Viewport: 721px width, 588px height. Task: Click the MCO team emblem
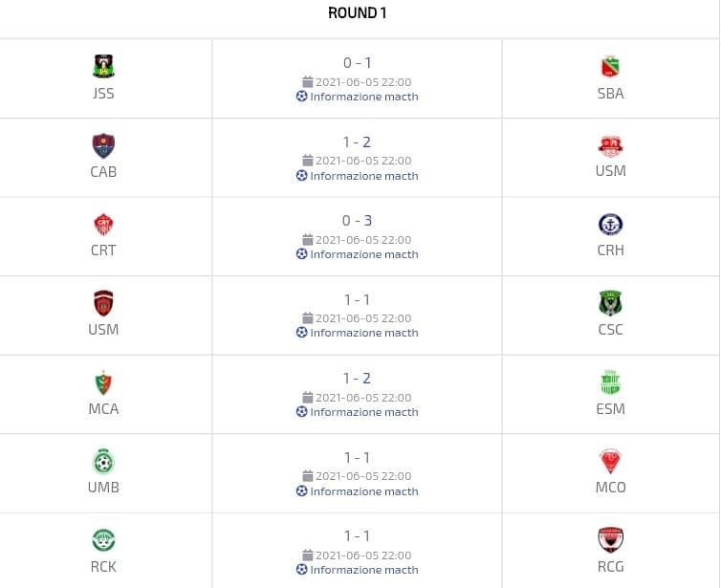tap(610, 461)
